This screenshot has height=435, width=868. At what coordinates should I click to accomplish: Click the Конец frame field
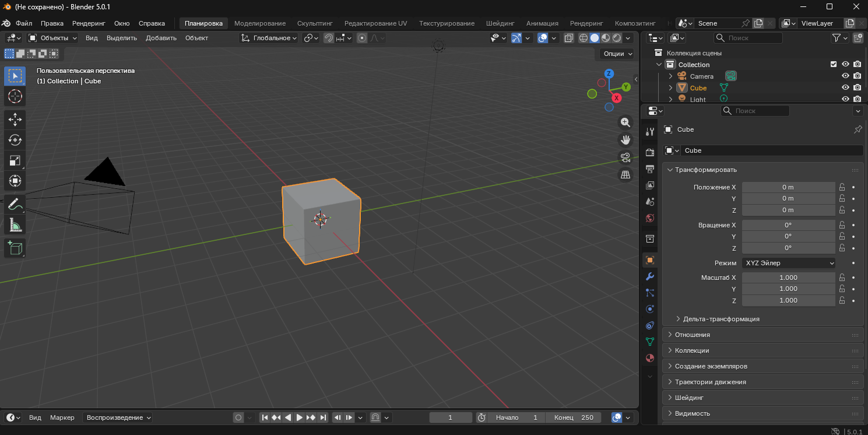pos(574,418)
